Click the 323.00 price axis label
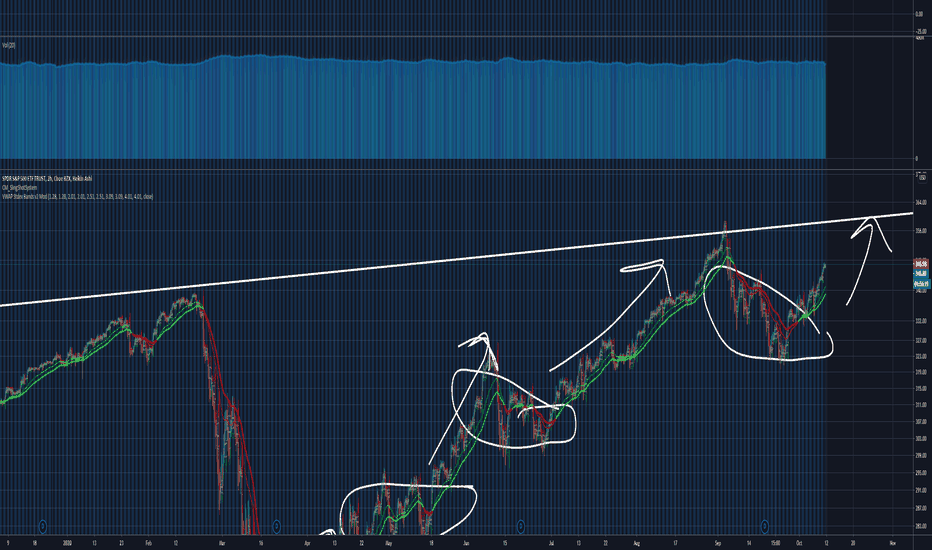 (921, 357)
